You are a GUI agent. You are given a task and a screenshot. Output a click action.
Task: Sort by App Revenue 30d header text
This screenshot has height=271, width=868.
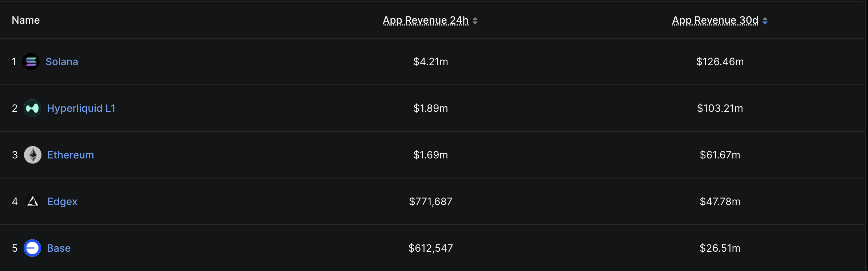pos(715,20)
